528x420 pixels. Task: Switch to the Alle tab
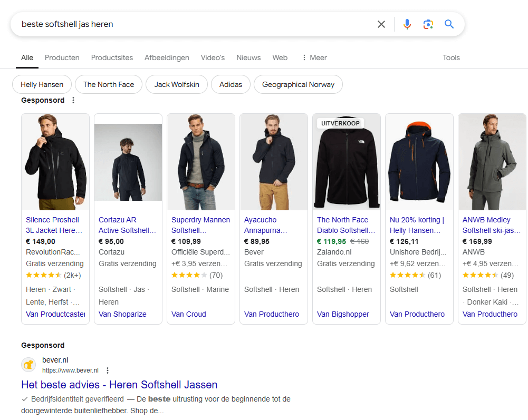tap(27, 57)
